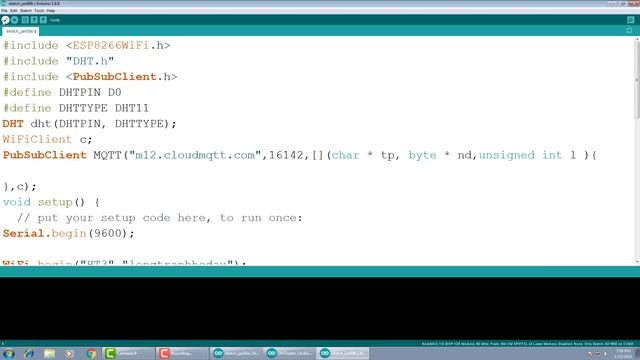Screen dimensions: 640x360
Task: Click the 'unsigned int l' parameter text
Action: tap(527, 155)
